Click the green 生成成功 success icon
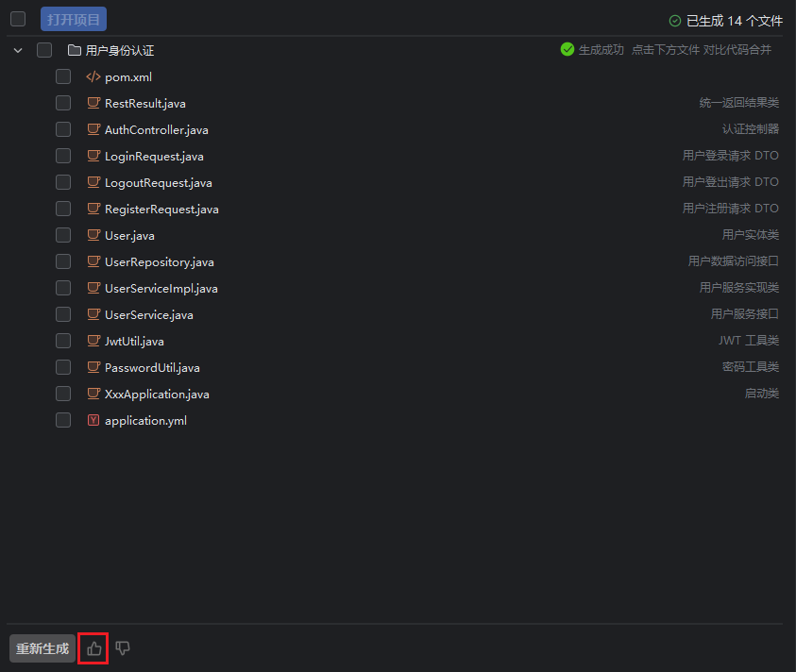The image size is (796, 672). pyautogui.click(x=567, y=49)
